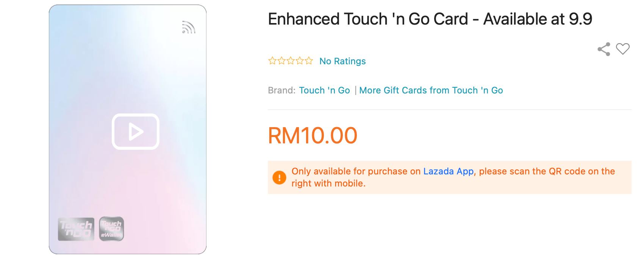Screen dimensions: 644x261
Task: Click the third rating star
Action: coord(291,61)
